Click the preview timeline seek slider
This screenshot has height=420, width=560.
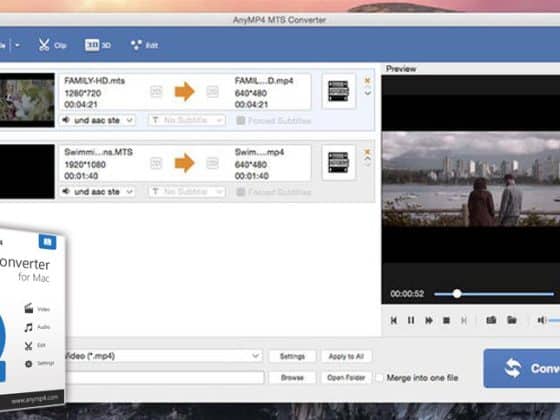(494, 294)
